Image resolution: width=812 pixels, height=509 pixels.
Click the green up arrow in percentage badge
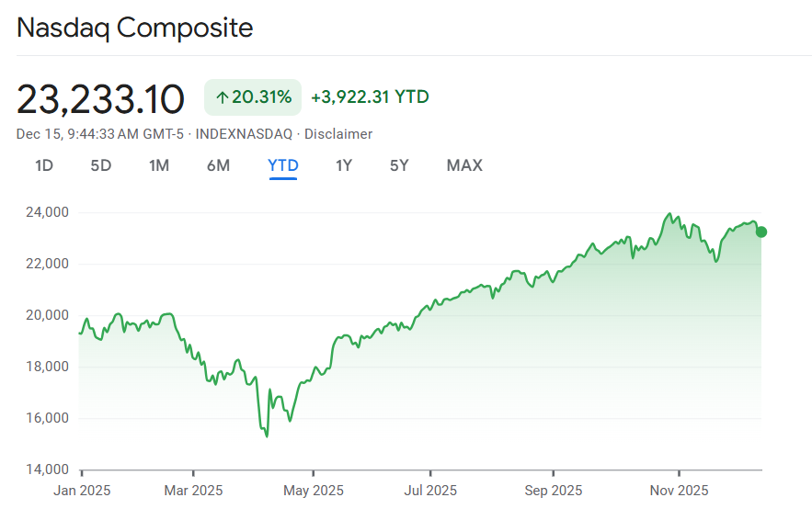222,97
